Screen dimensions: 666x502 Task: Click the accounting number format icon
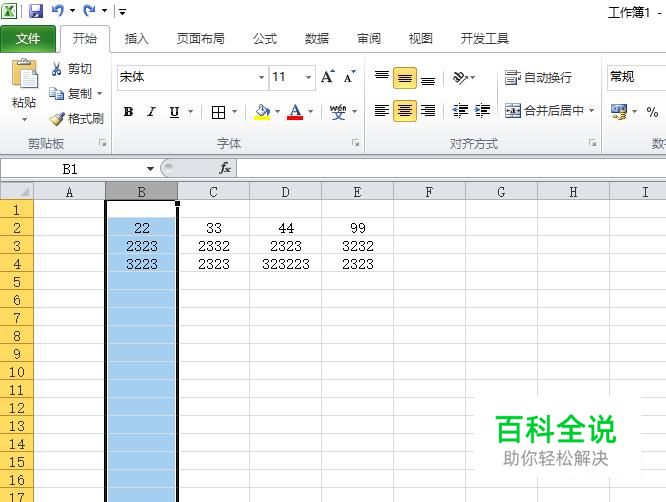coord(618,112)
